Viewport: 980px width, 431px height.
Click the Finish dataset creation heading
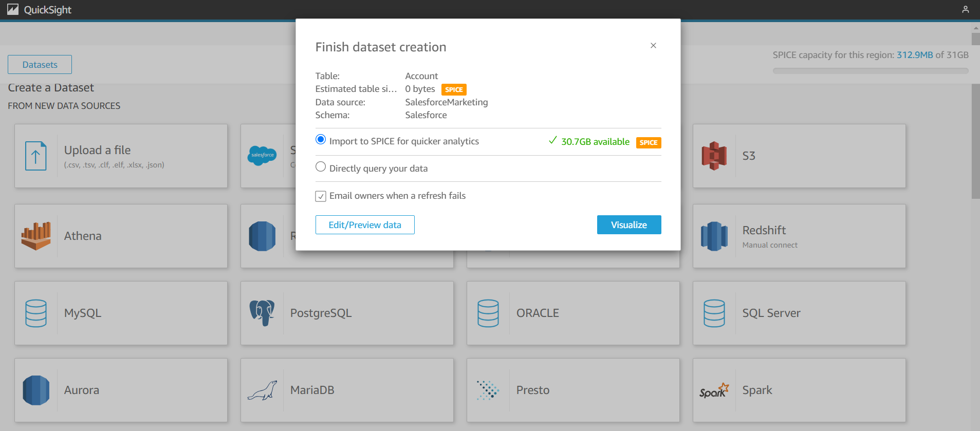[x=381, y=47]
